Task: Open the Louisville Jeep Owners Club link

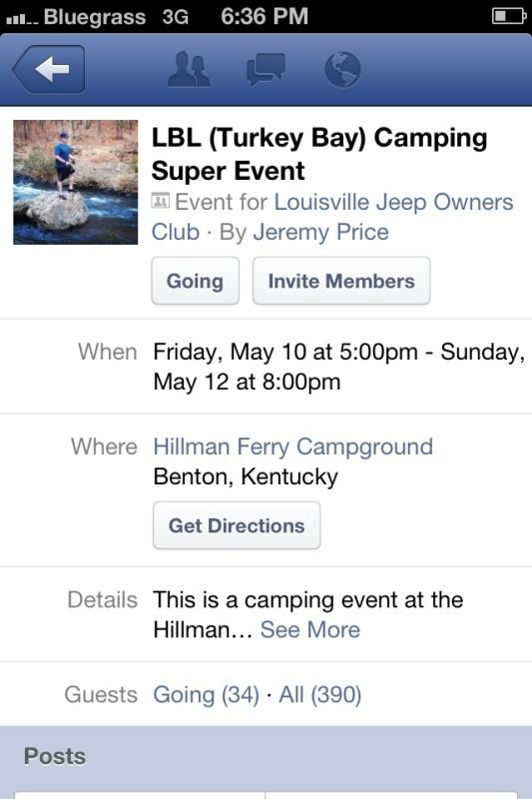Action: point(332,217)
